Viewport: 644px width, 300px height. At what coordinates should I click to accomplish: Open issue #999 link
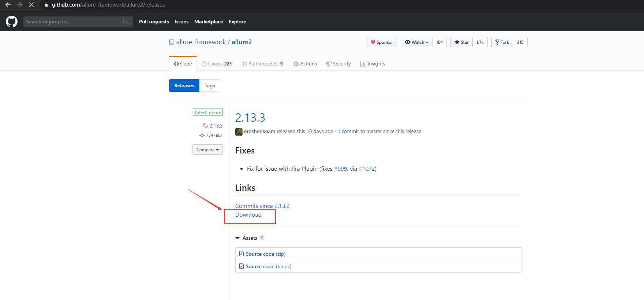340,168
